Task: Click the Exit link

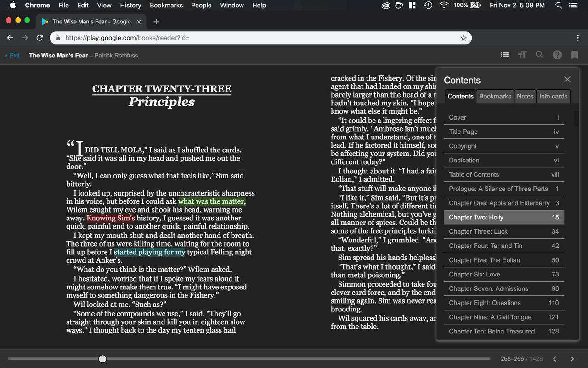Action: click(x=12, y=55)
